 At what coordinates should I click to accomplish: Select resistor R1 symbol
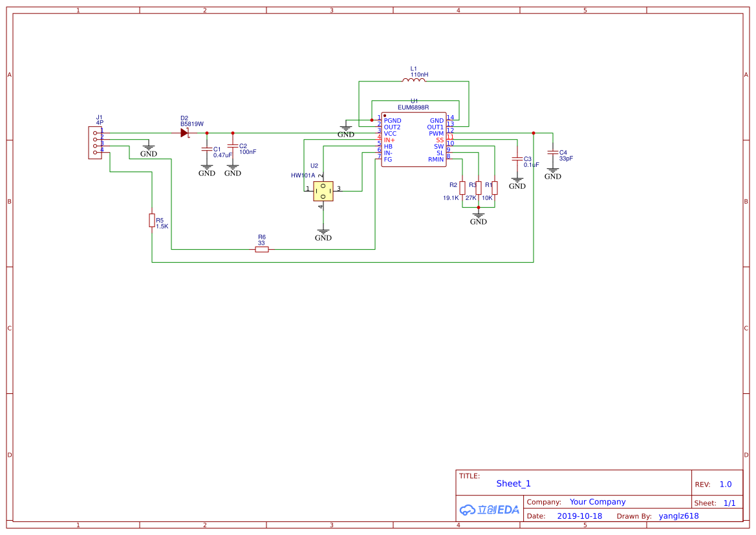(x=495, y=188)
